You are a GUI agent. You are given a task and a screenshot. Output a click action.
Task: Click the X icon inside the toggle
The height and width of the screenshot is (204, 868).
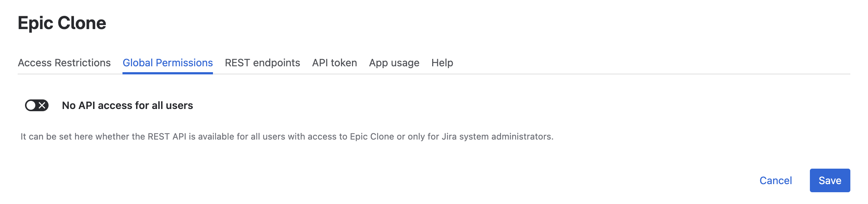pyautogui.click(x=42, y=105)
